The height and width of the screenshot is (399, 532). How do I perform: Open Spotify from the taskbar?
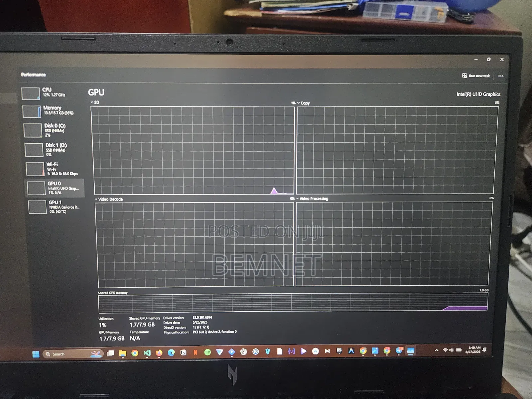[207, 352]
